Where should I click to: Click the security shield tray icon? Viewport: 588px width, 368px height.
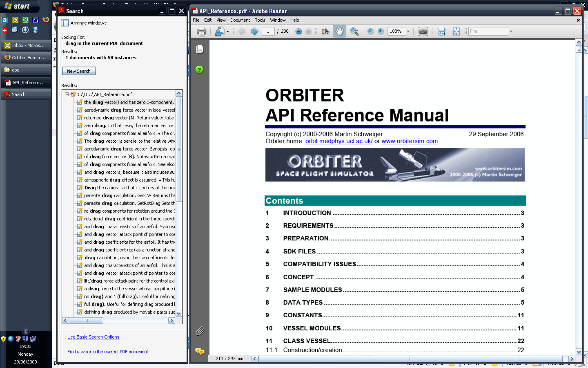[x=4, y=339]
